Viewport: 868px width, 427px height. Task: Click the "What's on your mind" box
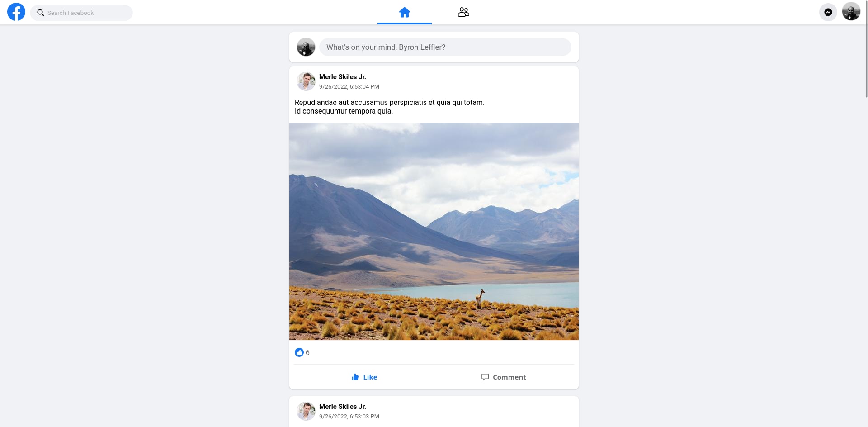click(445, 47)
